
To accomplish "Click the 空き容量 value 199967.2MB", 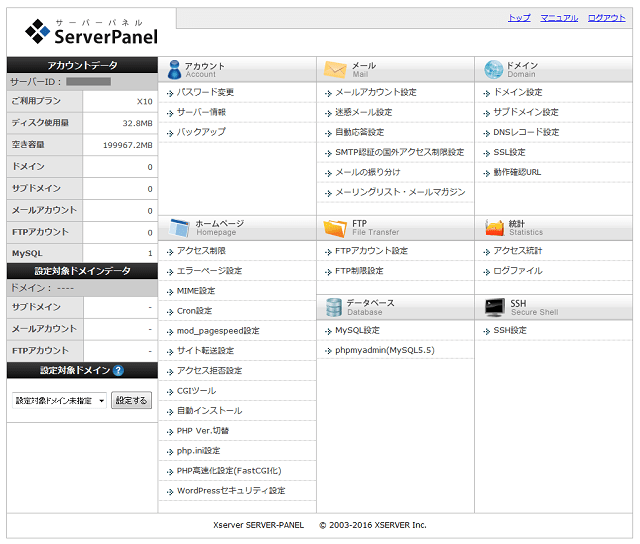I will [127, 145].
